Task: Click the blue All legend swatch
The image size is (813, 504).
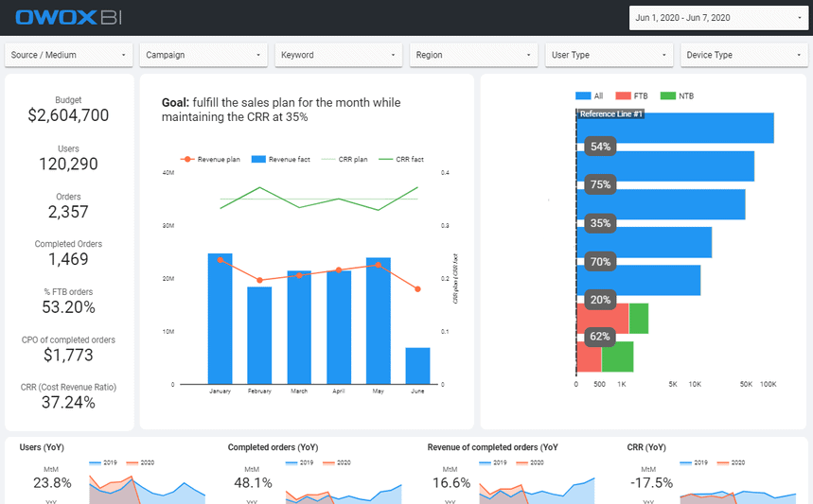Action: [x=583, y=96]
